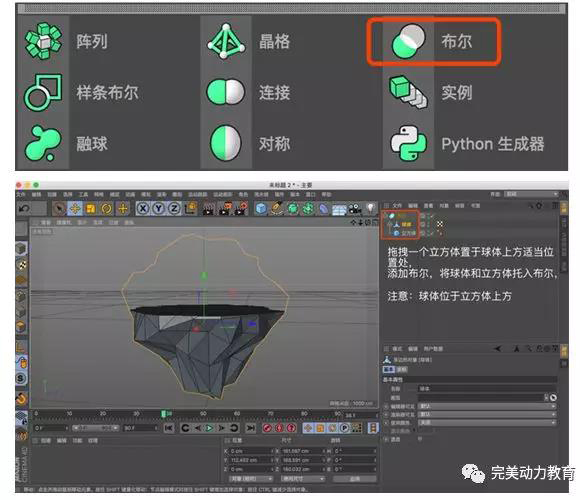Toggle the X axis lock
This screenshot has height=500, width=580.
(x=143, y=209)
